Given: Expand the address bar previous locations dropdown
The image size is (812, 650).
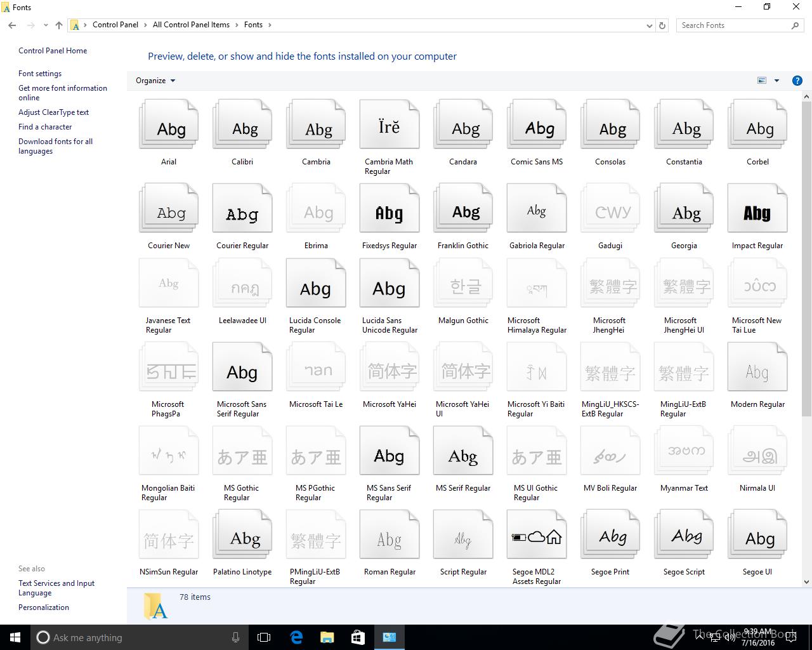Looking at the screenshot, I should [x=649, y=25].
